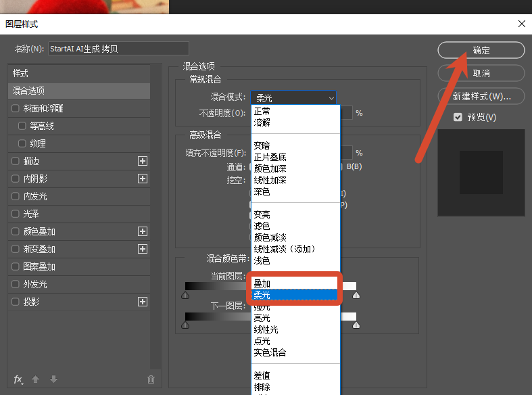This screenshot has width=532, height=395.
Task: Choose 颜色减淡 blend mode
Action: pos(295,237)
